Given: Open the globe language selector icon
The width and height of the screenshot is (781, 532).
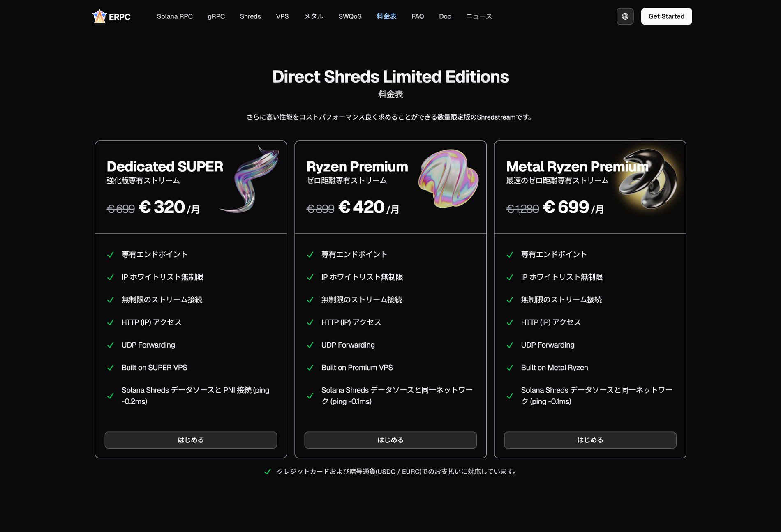Looking at the screenshot, I should [x=625, y=16].
